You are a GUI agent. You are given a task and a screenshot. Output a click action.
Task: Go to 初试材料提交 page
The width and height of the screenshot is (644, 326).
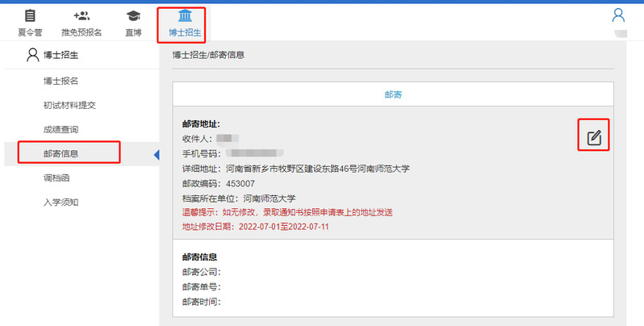click(x=70, y=105)
